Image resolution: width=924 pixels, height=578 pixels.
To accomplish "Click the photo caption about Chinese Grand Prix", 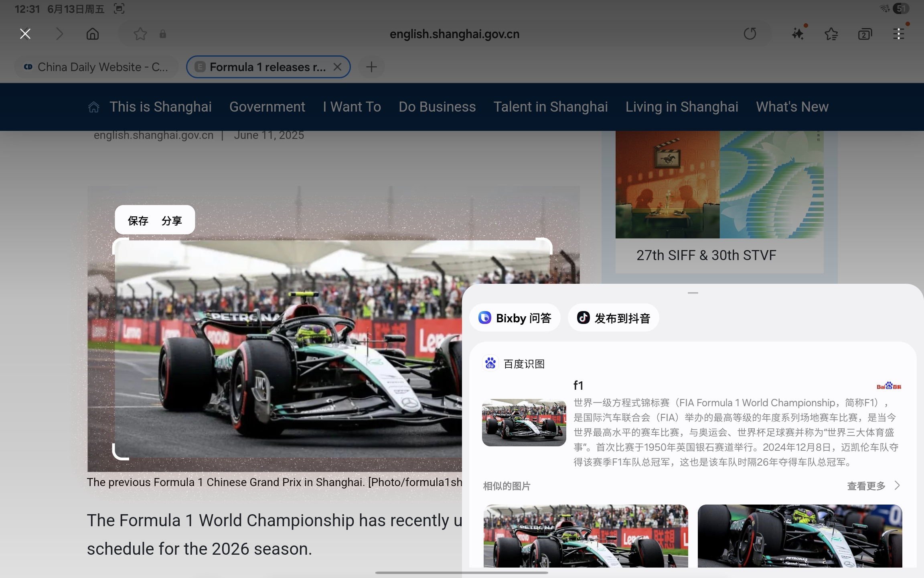I will (274, 482).
